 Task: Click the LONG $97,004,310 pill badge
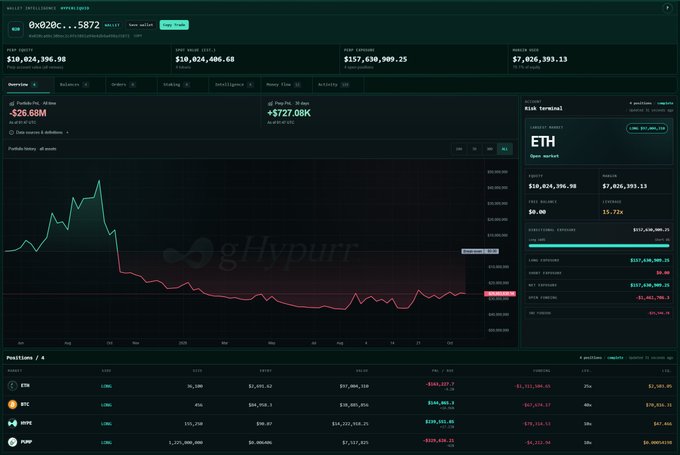(647, 128)
